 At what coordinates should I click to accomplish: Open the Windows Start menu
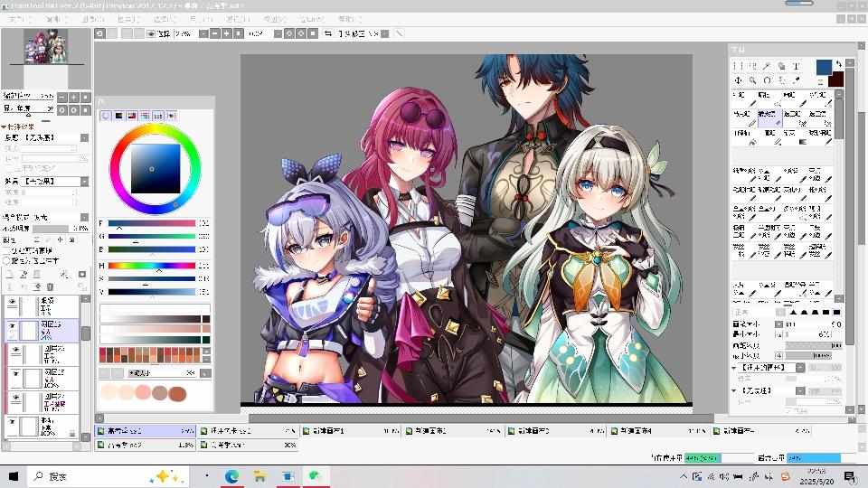(x=14, y=476)
